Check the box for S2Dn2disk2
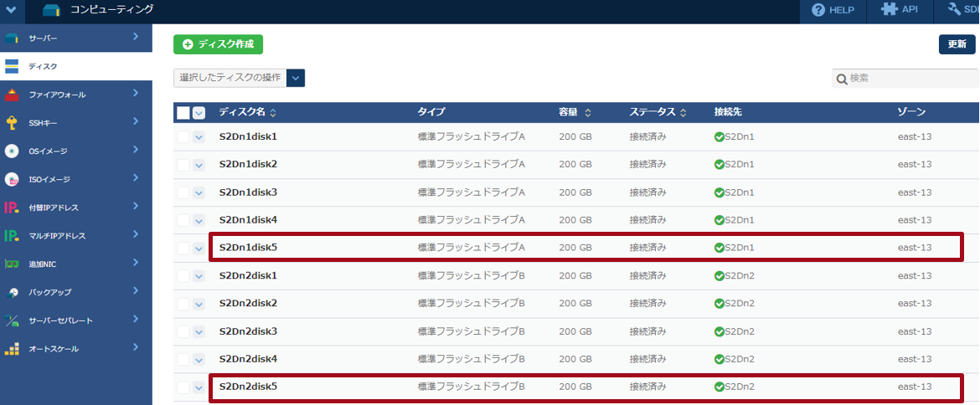This screenshot has height=405, width=980. pyautogui.click(x=183, y=303)
